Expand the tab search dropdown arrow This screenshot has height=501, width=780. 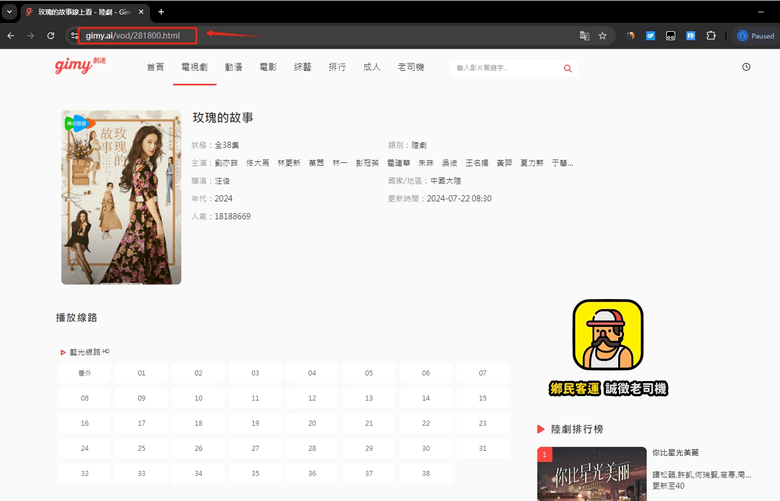click(x=10, y=11)
